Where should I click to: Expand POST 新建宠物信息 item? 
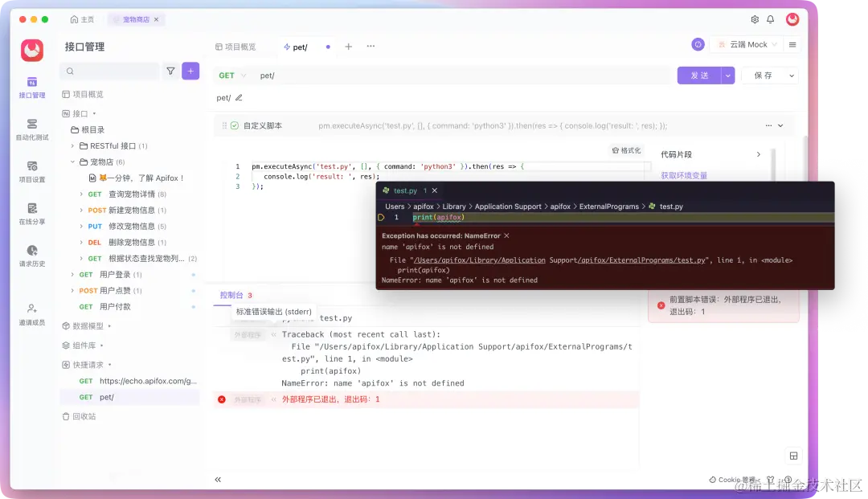pos(81,211)
